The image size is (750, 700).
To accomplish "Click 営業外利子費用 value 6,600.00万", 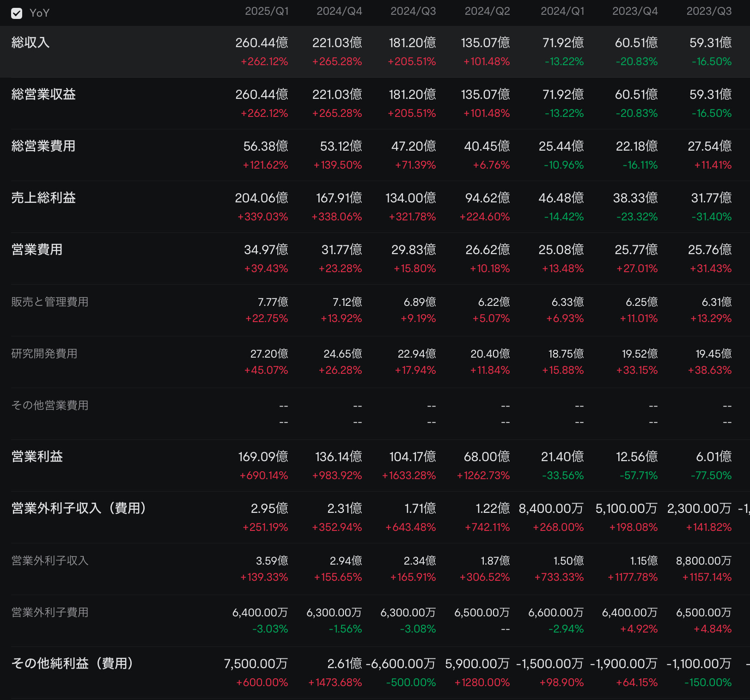I will (556, 613).
